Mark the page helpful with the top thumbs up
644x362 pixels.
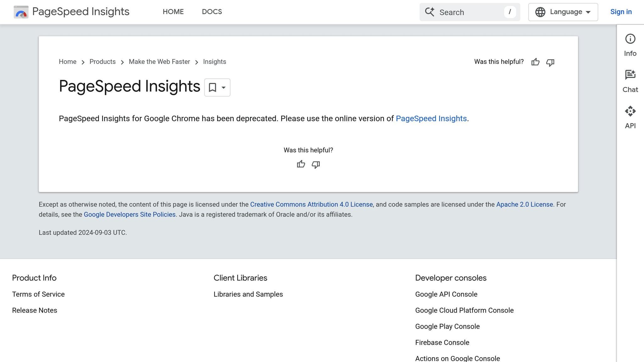pyautogui.click(x=535, y=62)
